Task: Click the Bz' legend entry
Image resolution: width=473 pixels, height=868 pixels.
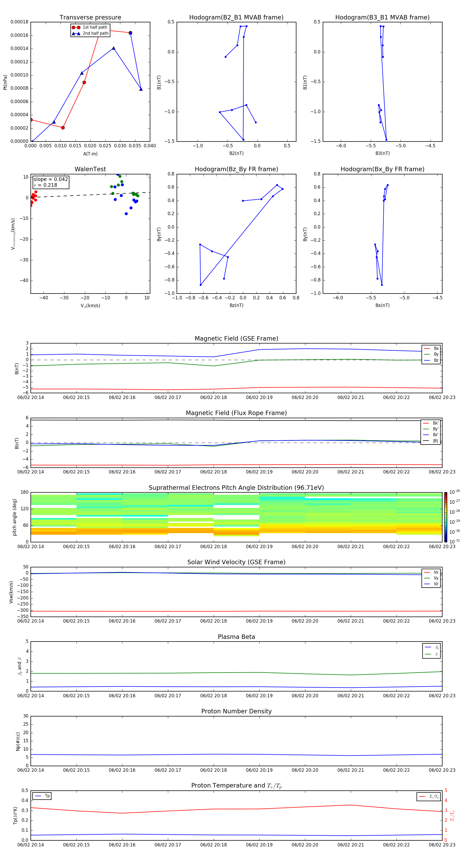Action: pyautogui.click(x=431, y=435)
